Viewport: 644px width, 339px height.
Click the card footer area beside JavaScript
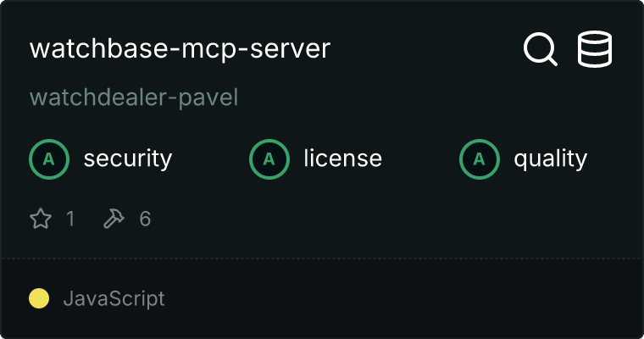(402, 298)
